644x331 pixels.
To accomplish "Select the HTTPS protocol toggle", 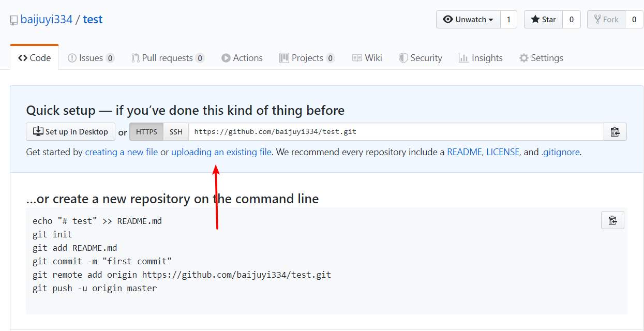I will coord(146,132).
